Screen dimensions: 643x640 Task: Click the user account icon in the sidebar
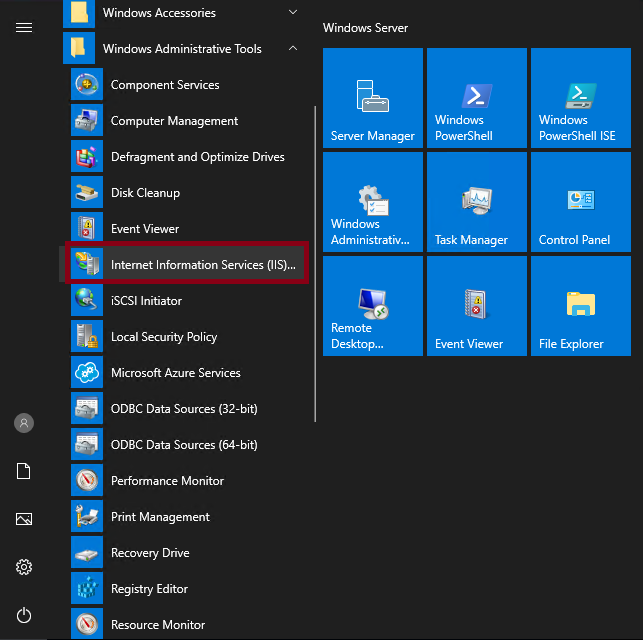24,423
